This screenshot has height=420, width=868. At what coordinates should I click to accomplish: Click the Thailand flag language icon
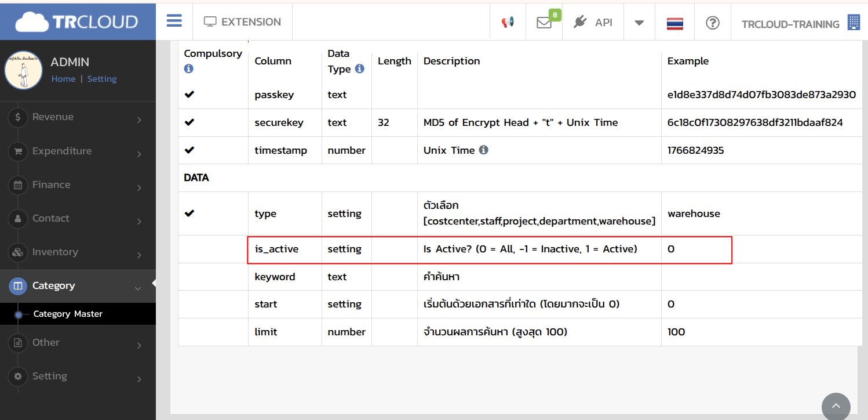674,23
